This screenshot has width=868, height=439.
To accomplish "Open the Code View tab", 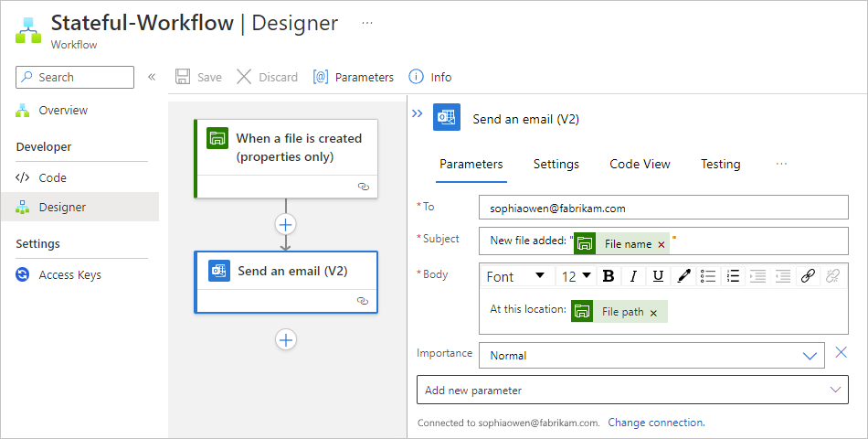I will (x=640, y=164).
